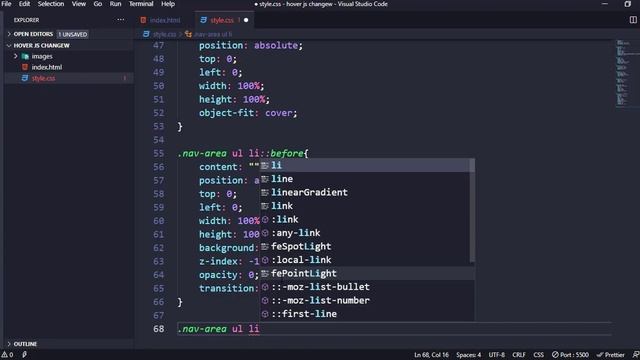Click line number 55 in gutter
Viewport: 640px width, 360px height.
(x=158, y=153)
